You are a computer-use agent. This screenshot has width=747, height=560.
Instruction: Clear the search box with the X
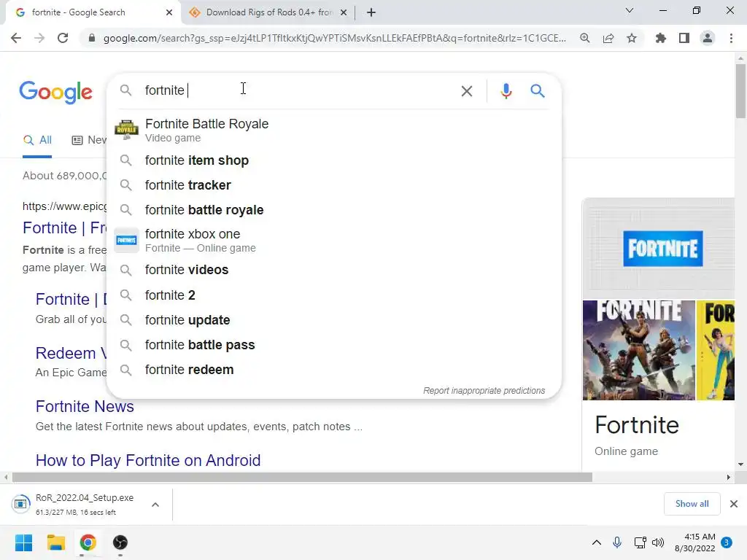(467, 91)
